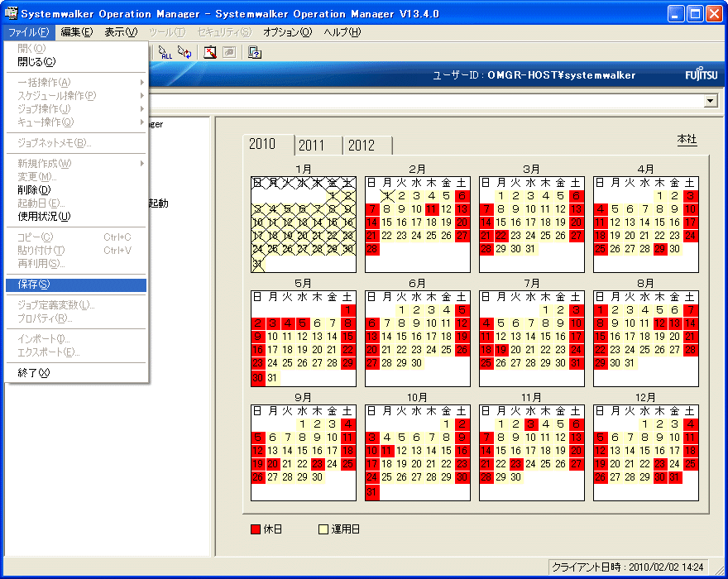Choose 削除(D) in the file menu

[x=76, y=190]
